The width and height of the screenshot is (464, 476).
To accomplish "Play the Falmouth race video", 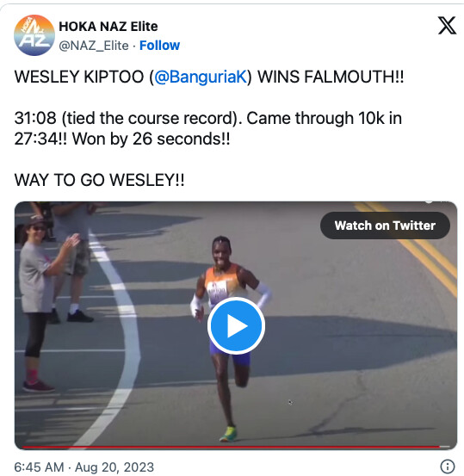I will pyautogui.click(x=236, y=325).
